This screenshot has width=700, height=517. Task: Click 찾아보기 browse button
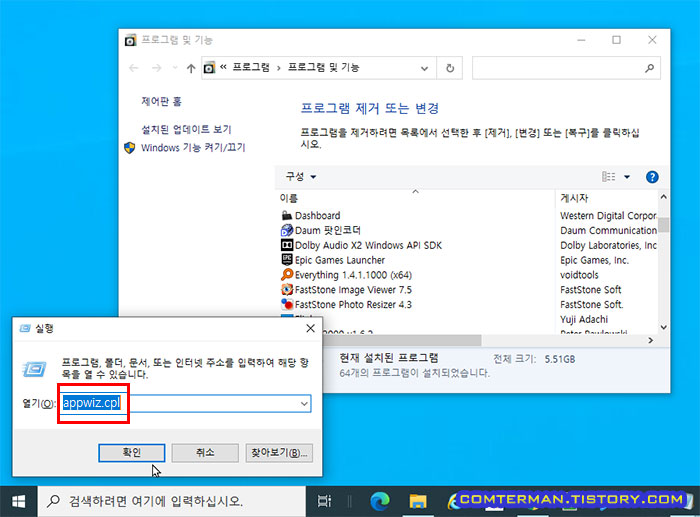point(279,453)
